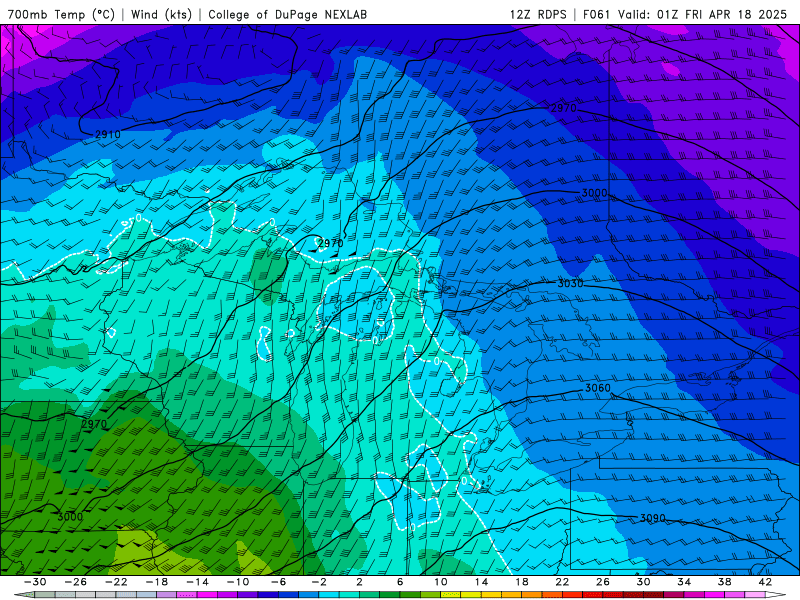Click the 2970 contour label nearest the top-right
The width and height of the screenshot is (800, 600).
pyautogui.click(x=563, y=108)
